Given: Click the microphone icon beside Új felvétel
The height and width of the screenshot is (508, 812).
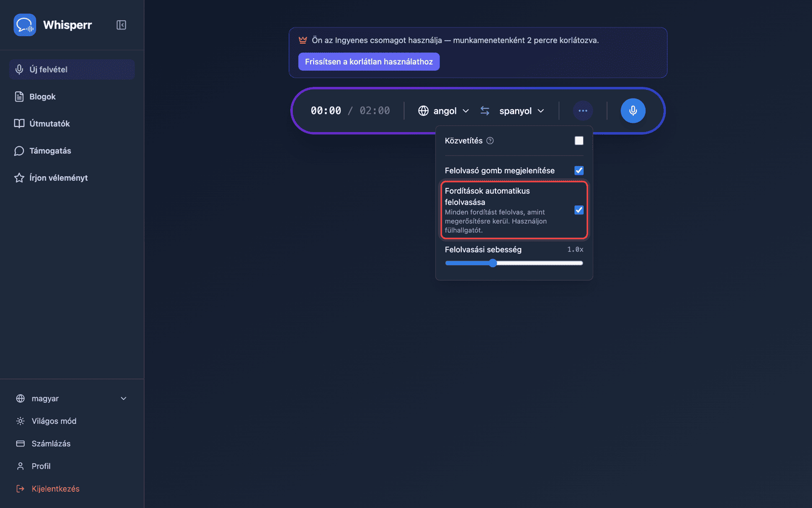Looking at the screenshot, I should [x=19, y=70].
